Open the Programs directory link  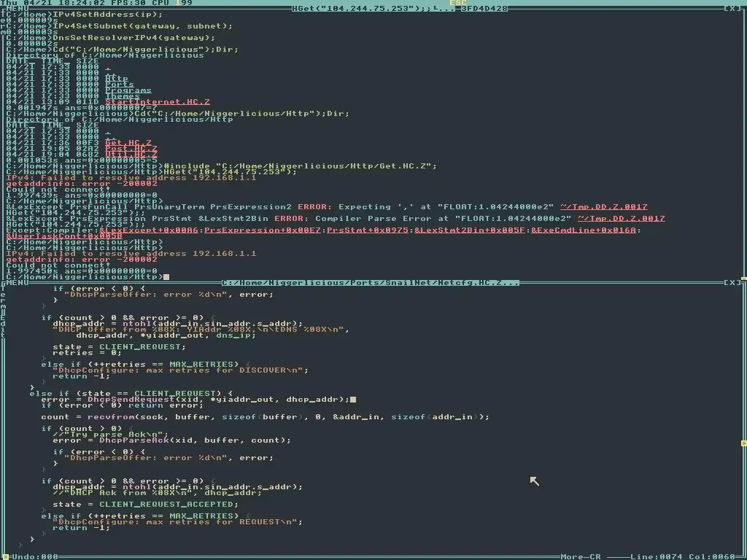tap(128, 90)
